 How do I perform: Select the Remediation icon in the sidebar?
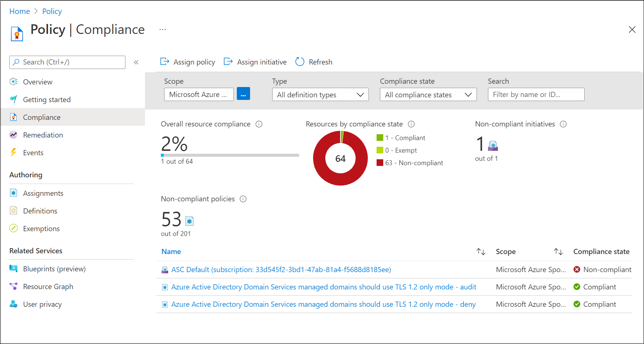(13, 135)
